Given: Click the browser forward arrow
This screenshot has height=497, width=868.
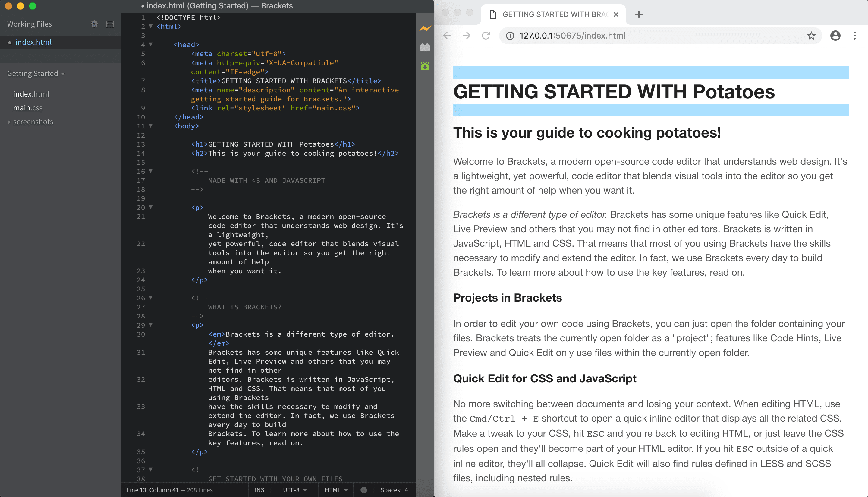Looking at the screenshot, I should [467, 36].
